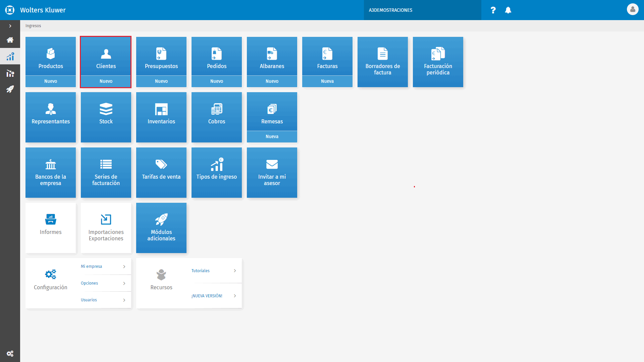Open Opciones under Configuración
The height and width of the screenshot is (362, 644).
[x=103, y=283]
